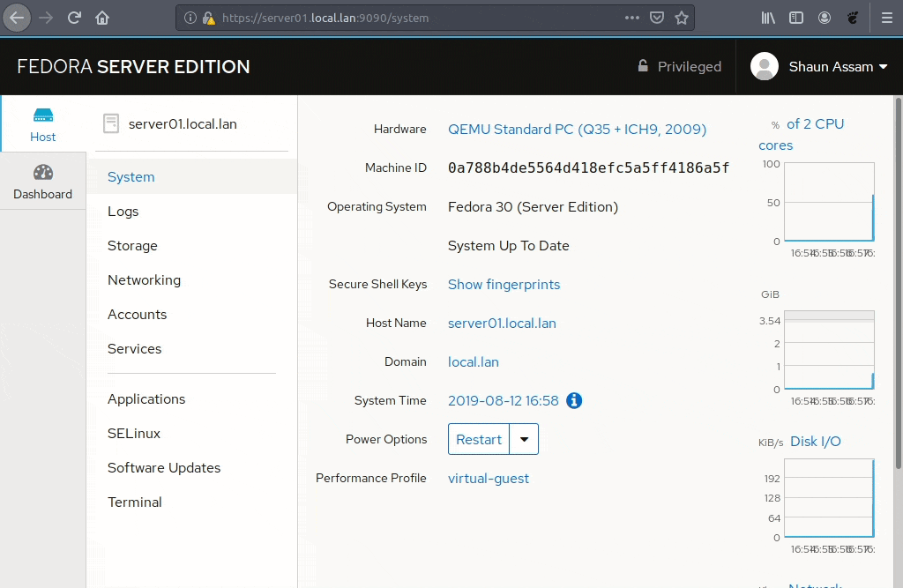Click the CPU usage graph

(829, 202)
